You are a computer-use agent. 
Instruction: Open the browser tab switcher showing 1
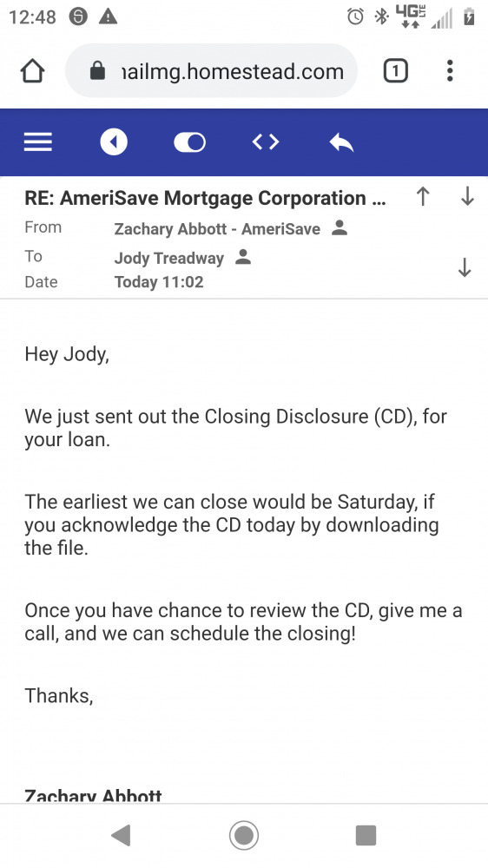pyautogui.click(x=395, y=71)
